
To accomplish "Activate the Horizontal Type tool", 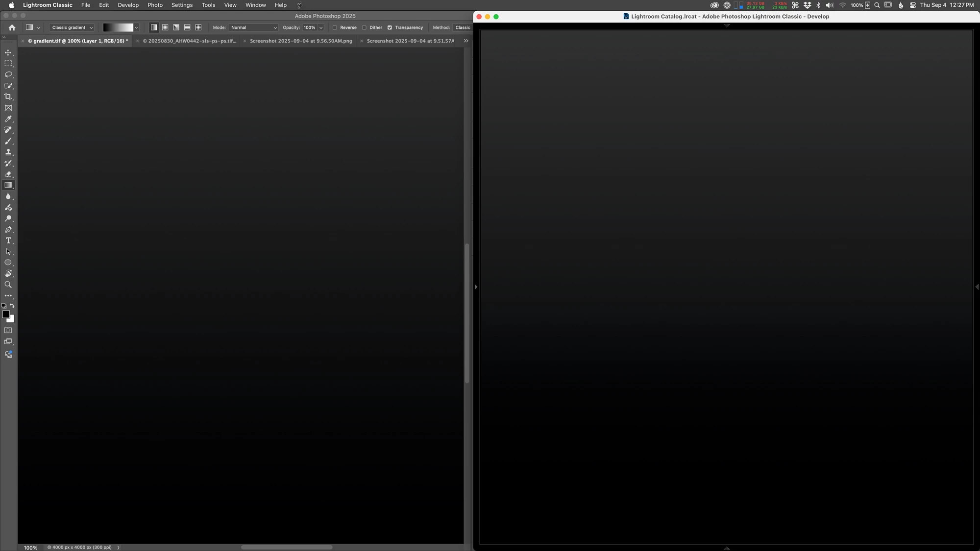I will [8, 240].
